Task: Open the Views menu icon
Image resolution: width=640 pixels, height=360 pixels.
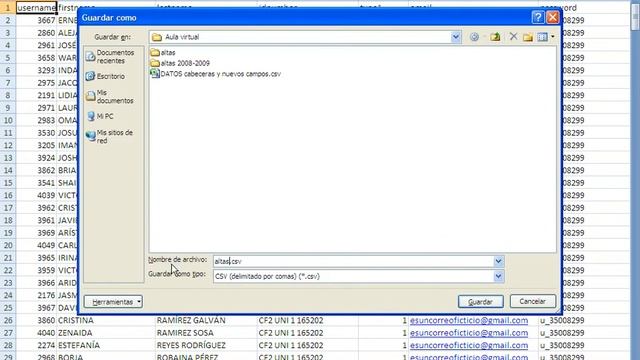Action: coord(542,37)
